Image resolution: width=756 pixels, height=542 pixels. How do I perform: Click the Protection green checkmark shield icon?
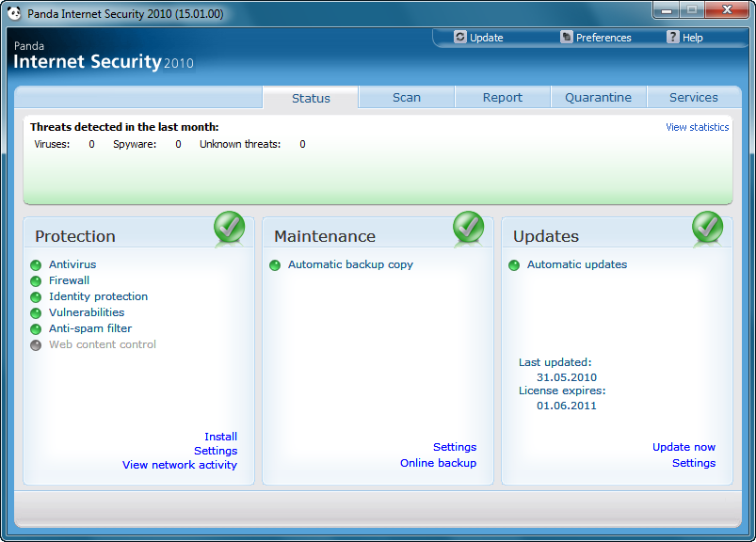pyautogui.click(x=229, y=228)
